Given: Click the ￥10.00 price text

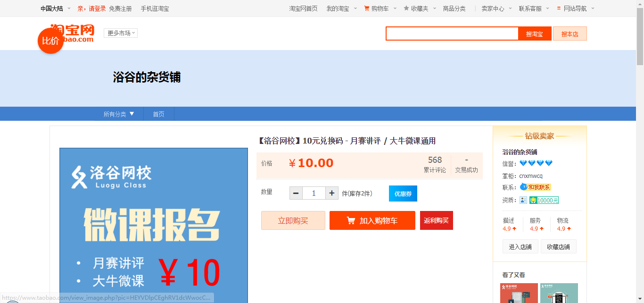Looking at the screenshot, I should coord(311,163).
